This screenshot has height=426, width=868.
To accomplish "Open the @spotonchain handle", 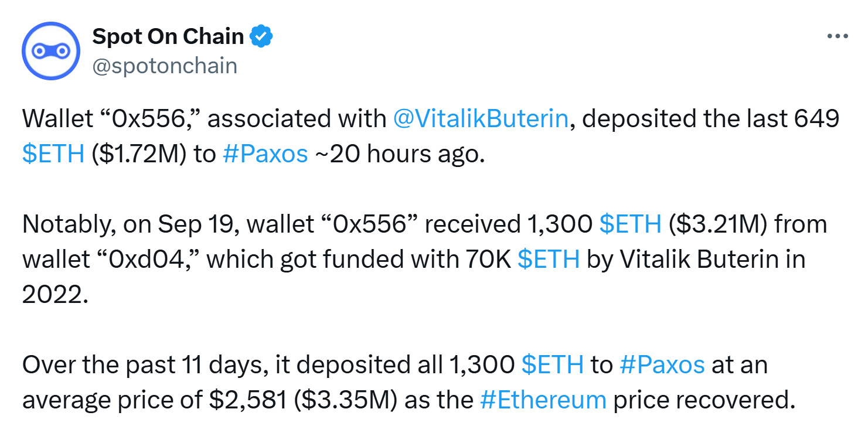I will [x=165, y=66].
